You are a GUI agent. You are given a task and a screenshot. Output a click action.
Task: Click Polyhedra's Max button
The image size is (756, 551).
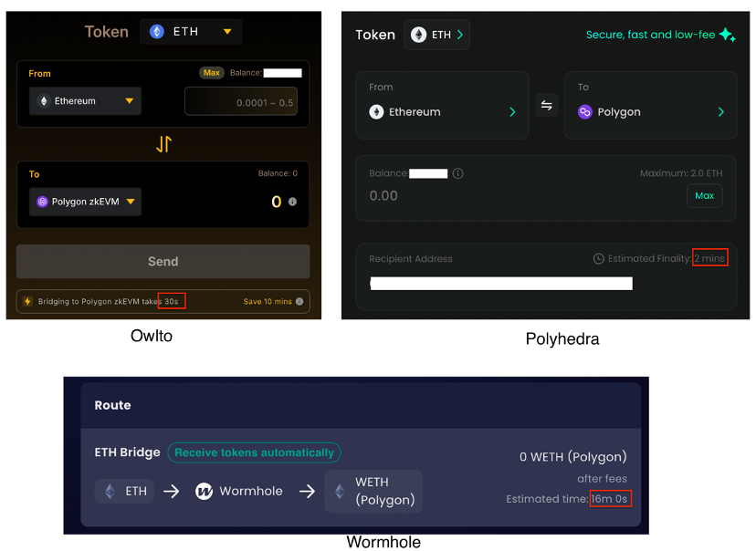[704, 196]
